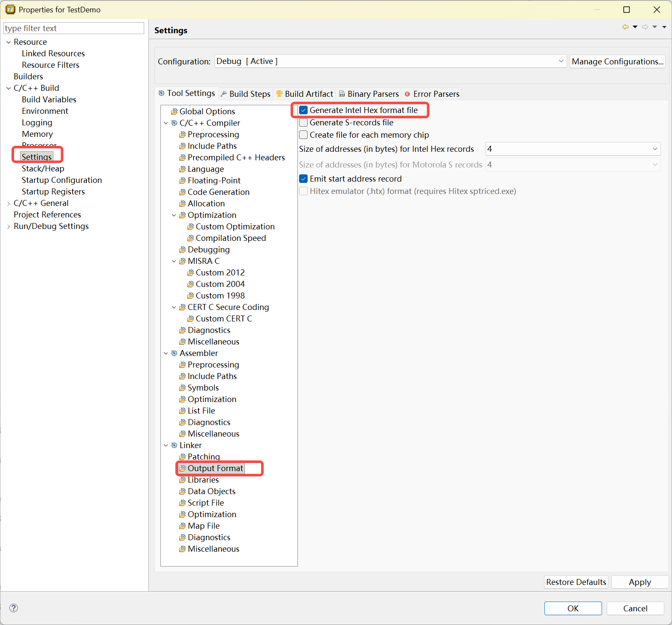
Task: Click the type filter text field
Action: [x=74, y=28]
